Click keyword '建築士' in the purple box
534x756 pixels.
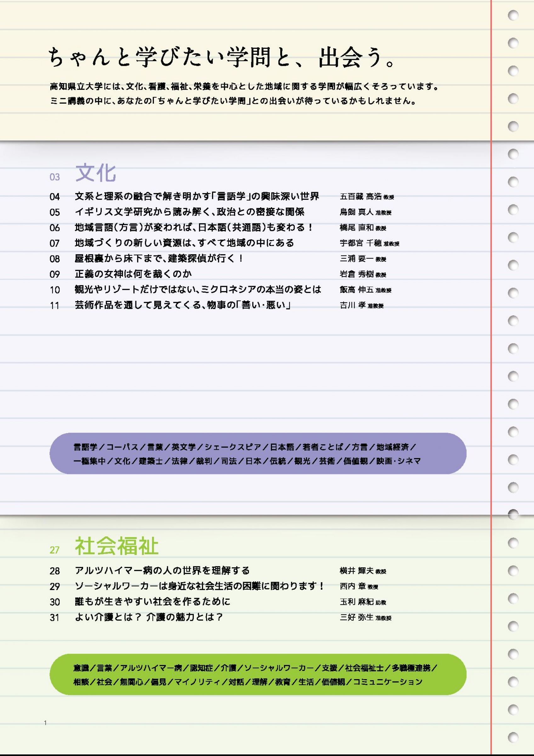pos(151,461)
